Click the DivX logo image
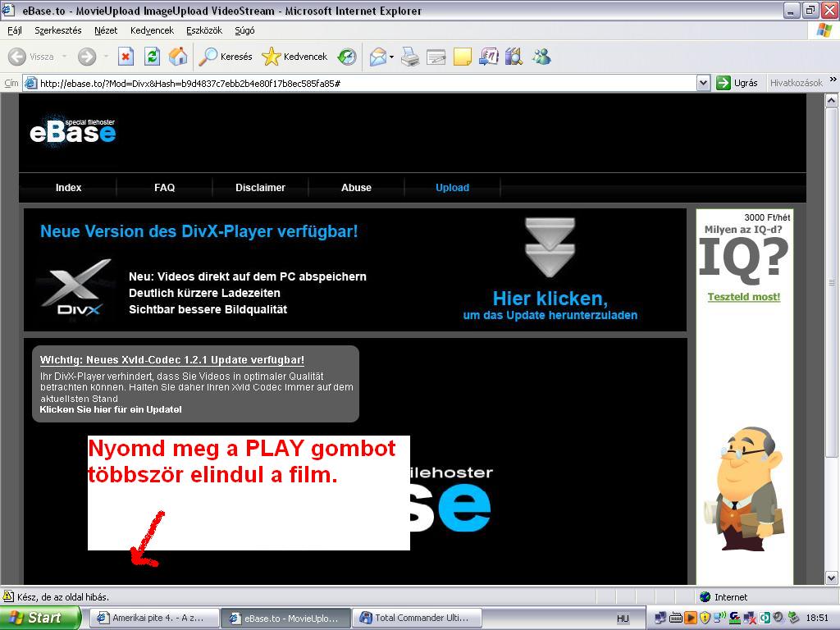Image resolution: width=840 pixels, height=630 pixels. coord(75,290)
